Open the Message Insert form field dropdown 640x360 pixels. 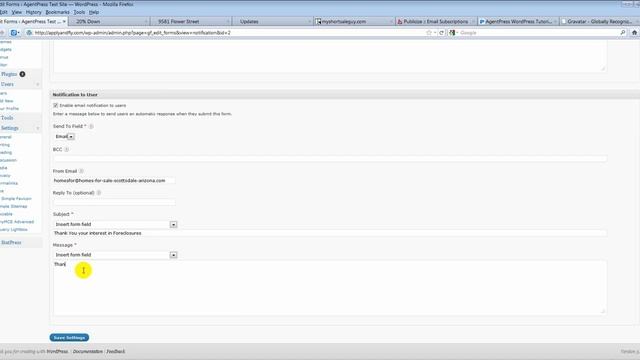coord(116,255)
